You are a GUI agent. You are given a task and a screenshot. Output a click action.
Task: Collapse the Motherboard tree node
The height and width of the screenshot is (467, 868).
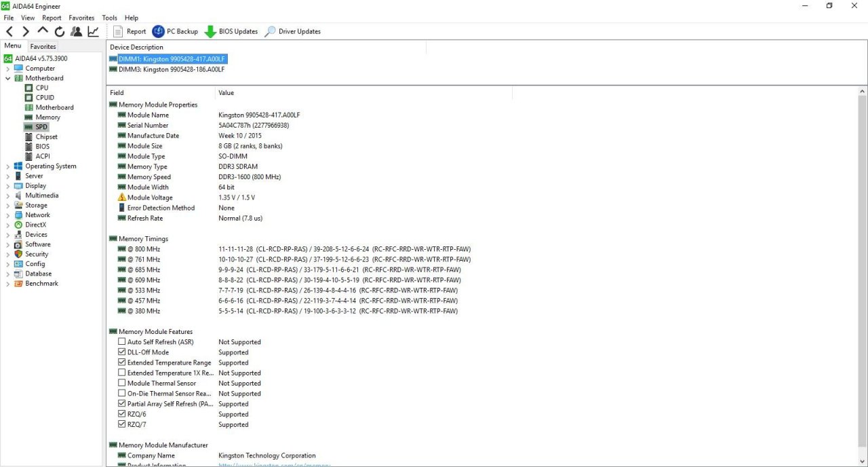click(x=8, y=78)
